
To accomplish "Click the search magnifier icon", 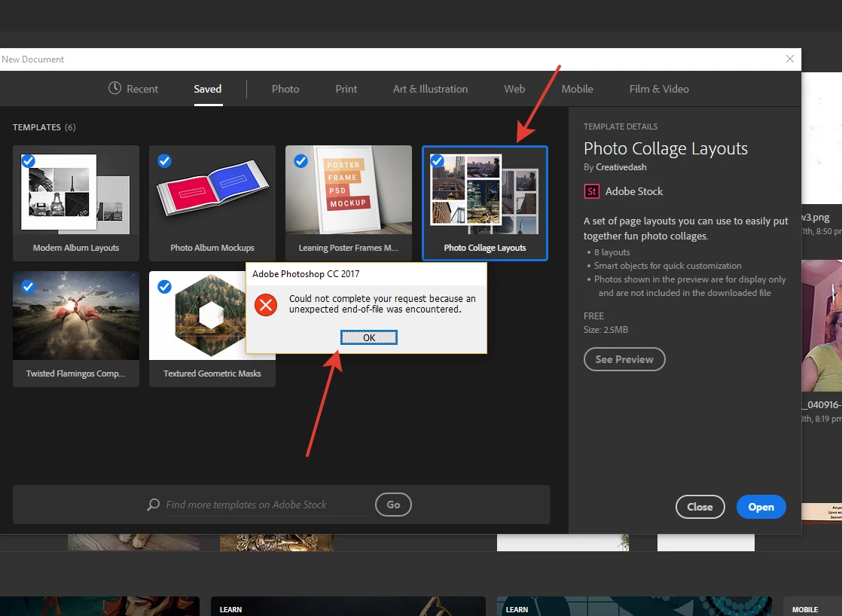I will pyautogui.click(x=154, y=505).
